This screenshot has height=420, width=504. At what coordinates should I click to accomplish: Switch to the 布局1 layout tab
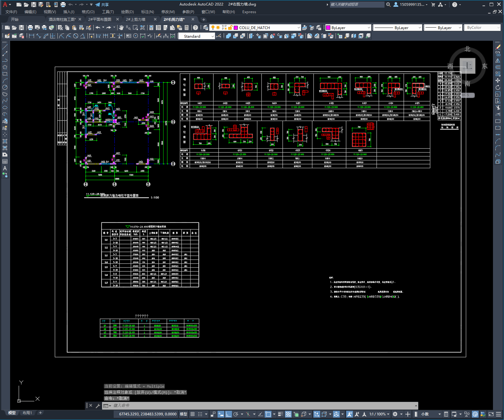tap(27, 413)
